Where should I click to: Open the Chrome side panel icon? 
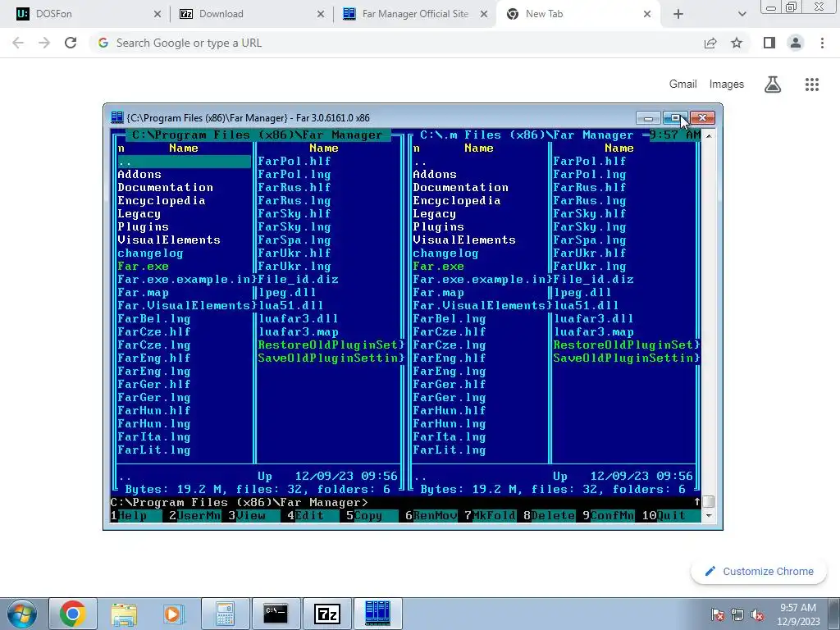769,43
